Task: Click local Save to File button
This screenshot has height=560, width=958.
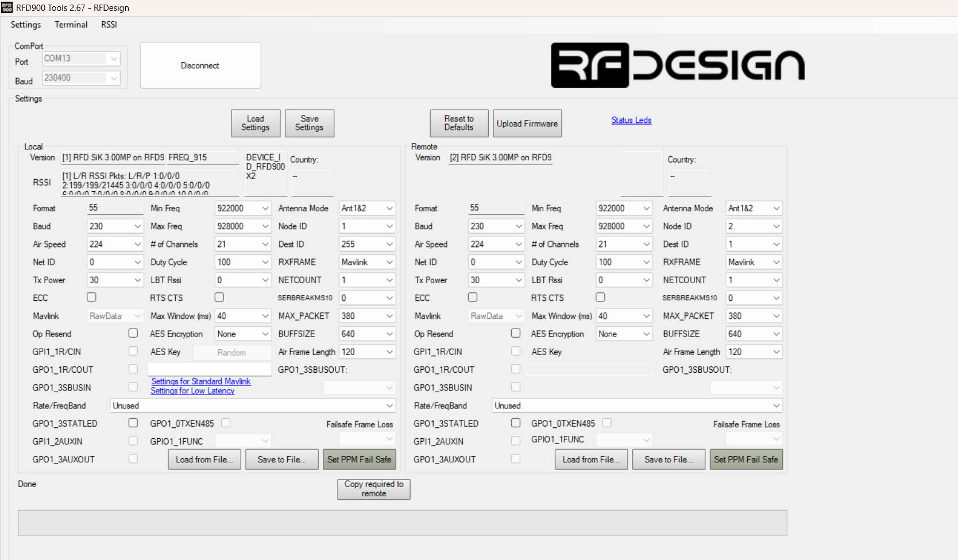Action: click(x=282, y=459)
